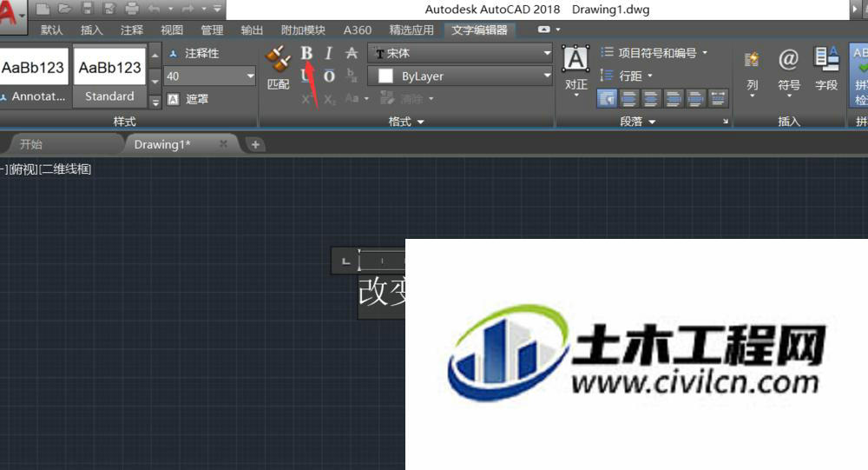Click the New drawing quick access icon
Screen dimensions: 868x470
43,9
